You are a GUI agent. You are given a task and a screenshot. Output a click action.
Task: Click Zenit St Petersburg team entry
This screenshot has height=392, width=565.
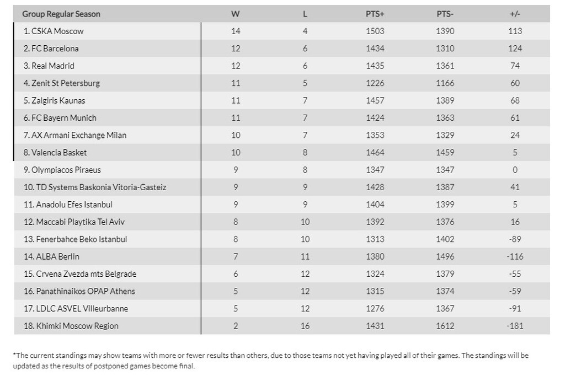point(66,83)
